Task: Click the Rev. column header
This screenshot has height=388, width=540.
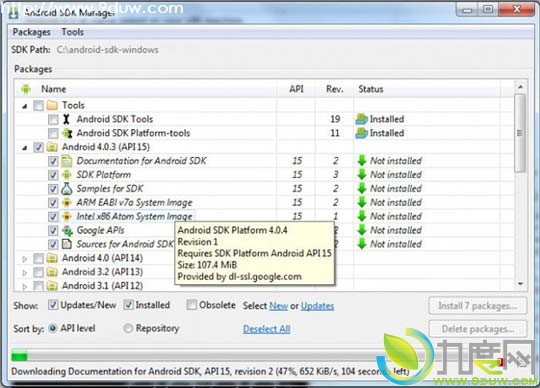Action: click(334, 89)
